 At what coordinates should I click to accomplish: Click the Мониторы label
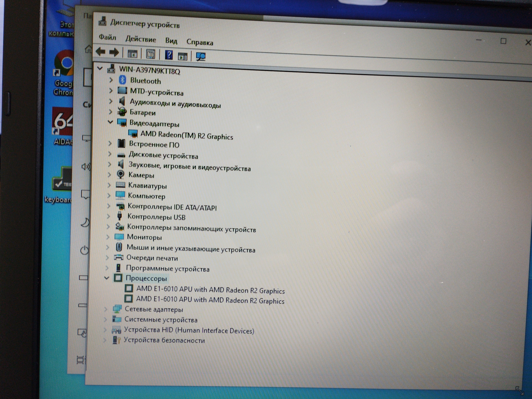pos(144,237)
